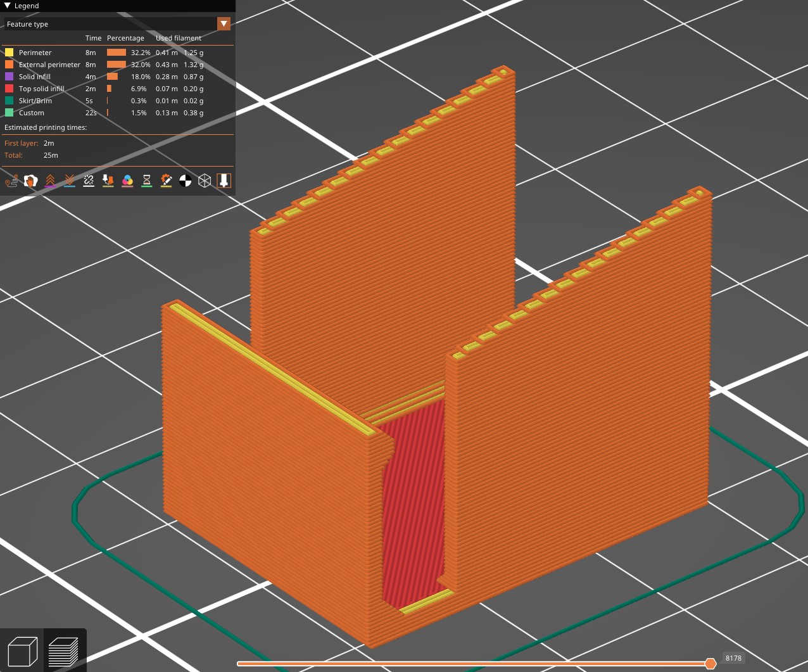The width and height of the screenshot is (808, 672).
Task: Click the 22s time value
Action: pyautogui.click(x=91, y=113)
